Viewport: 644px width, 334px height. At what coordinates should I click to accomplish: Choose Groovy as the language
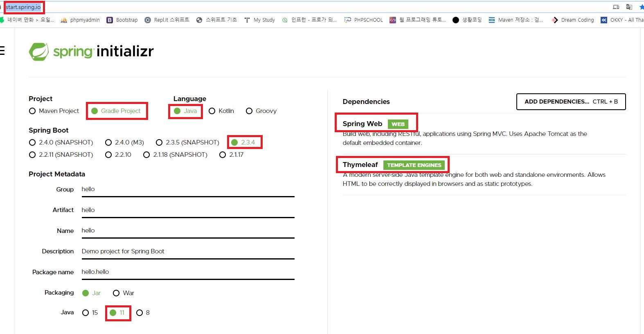(x=261, y=111)
